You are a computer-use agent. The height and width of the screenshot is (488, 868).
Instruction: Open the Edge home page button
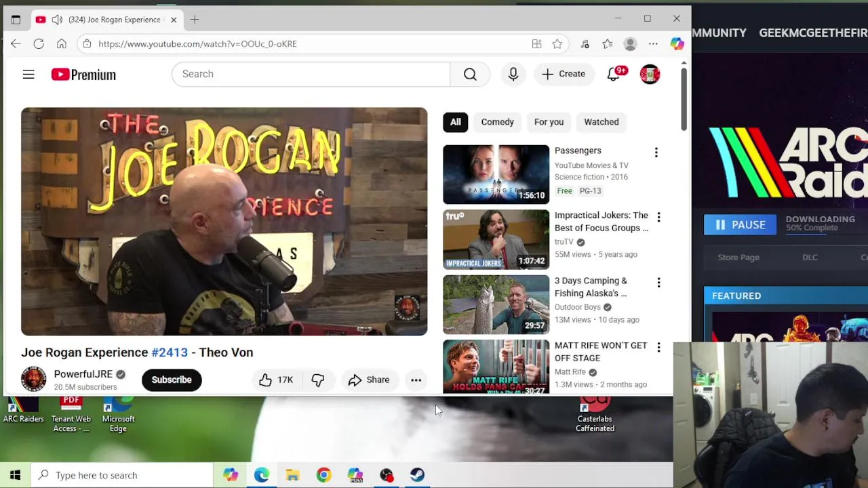(62, 43)
